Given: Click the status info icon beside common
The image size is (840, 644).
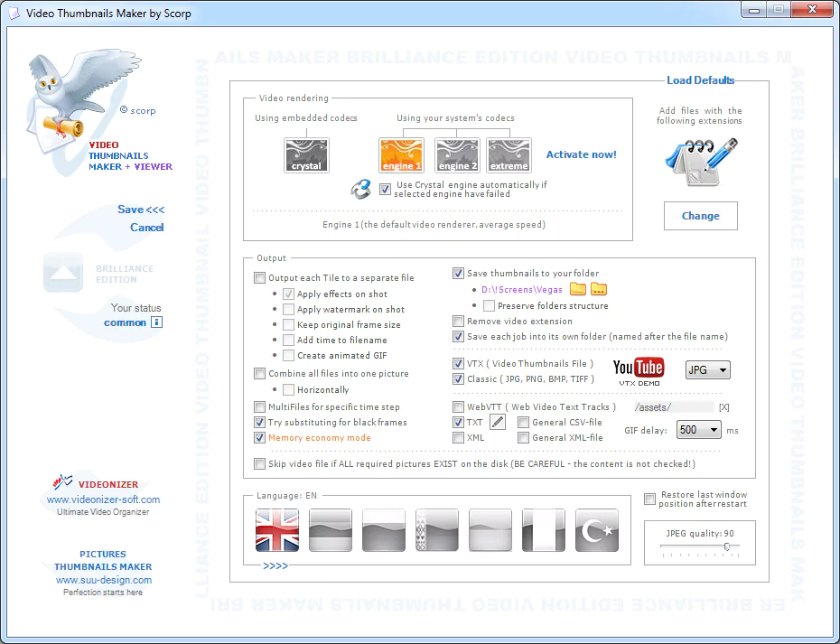Looking at the screenshot, I should pyautogui.click(x=156, y=322).
